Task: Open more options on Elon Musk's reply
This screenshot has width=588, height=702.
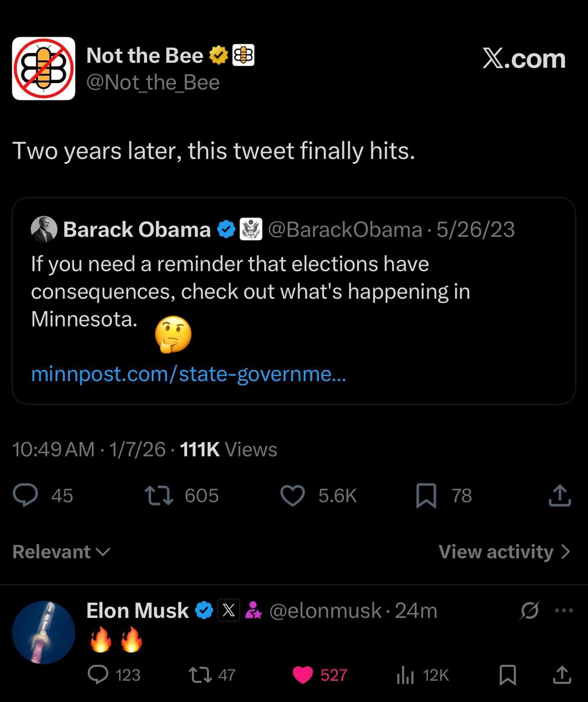Action: (564, 611)
